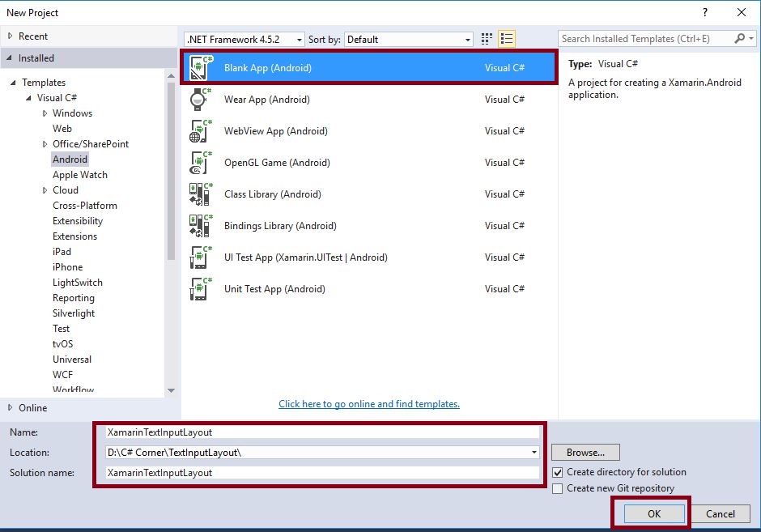The width and height of the screenshot is (761, 532).
Task: Toggle Create directory for solution checkbox
Action: pyautogui.click(x=558, y=472)
